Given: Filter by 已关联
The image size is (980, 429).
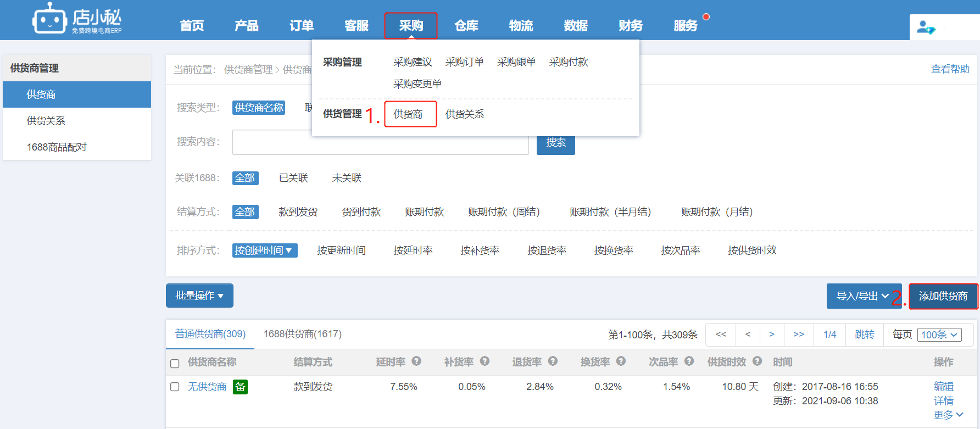Looking at the screenshot, I should pos(293,178).
